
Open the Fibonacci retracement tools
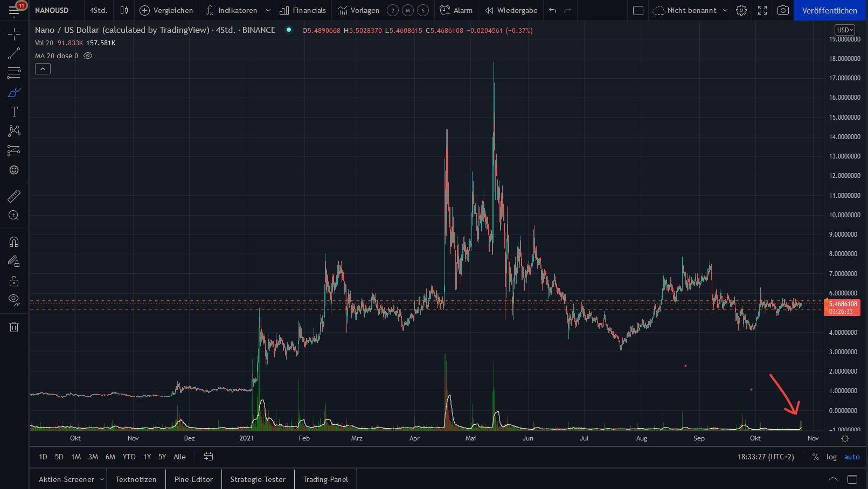[x=14, y=73]
